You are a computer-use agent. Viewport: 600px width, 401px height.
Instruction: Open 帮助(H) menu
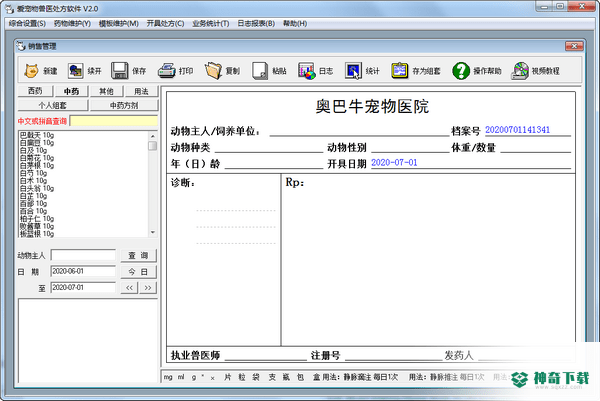tap(295, 24)
